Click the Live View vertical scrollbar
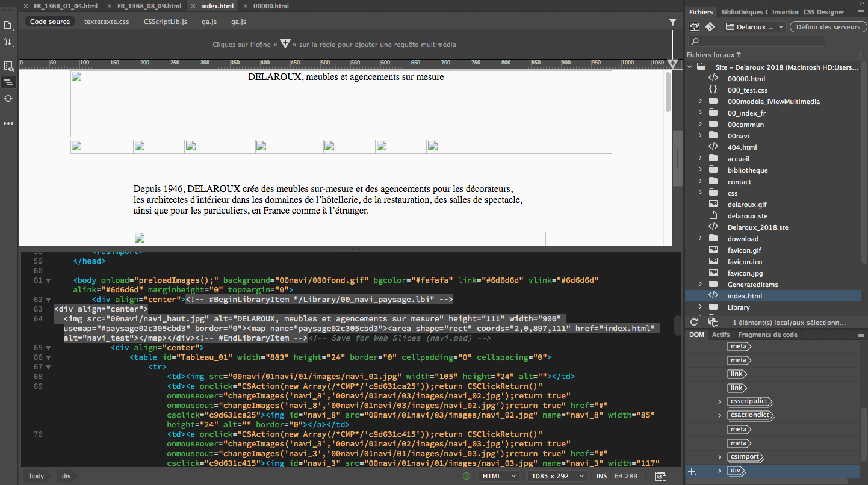The width and height of the screenshot is (868, 485). 668,93
